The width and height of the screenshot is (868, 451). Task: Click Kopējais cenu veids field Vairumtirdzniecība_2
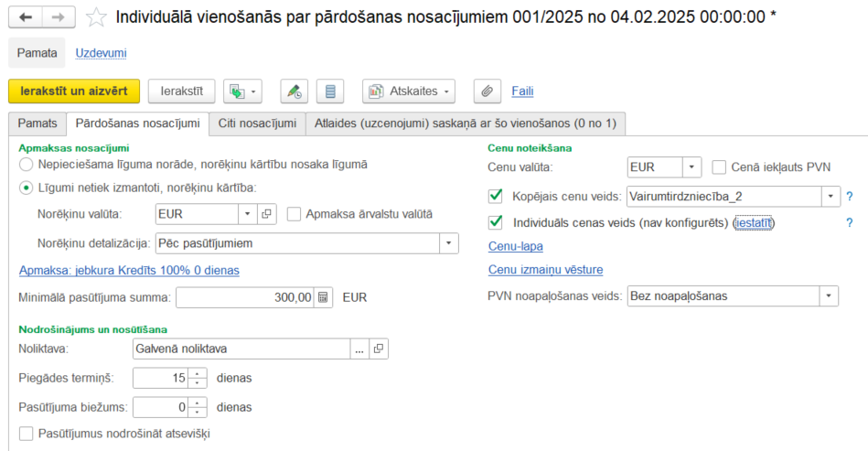pos(724,197)
